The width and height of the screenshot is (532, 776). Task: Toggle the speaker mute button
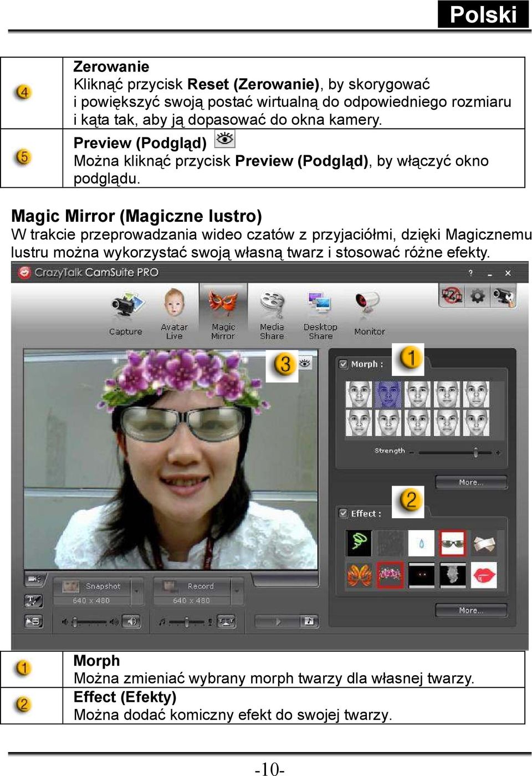click(131, 621)
